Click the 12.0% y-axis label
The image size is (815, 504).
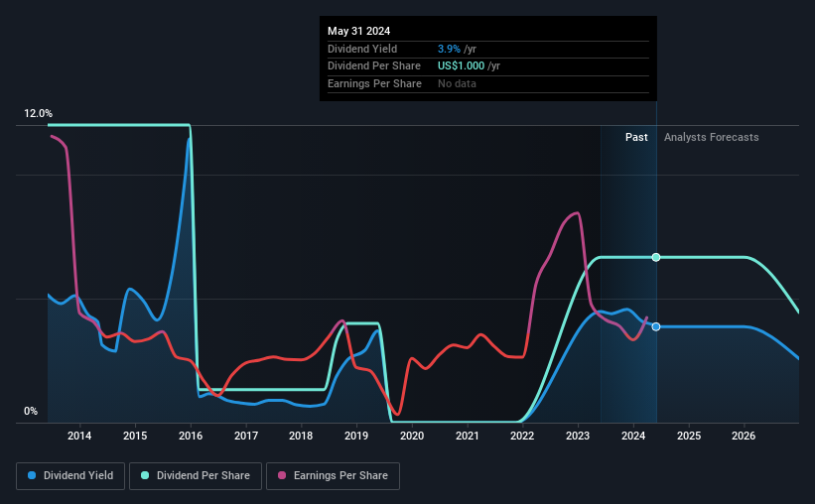(x=38, y=113)
